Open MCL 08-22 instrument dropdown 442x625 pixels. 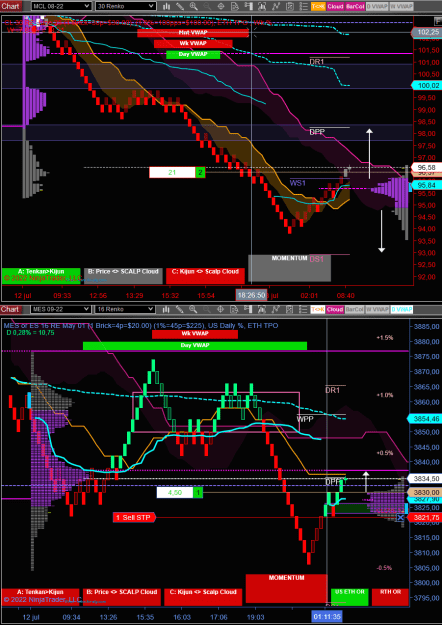point(61,6)
